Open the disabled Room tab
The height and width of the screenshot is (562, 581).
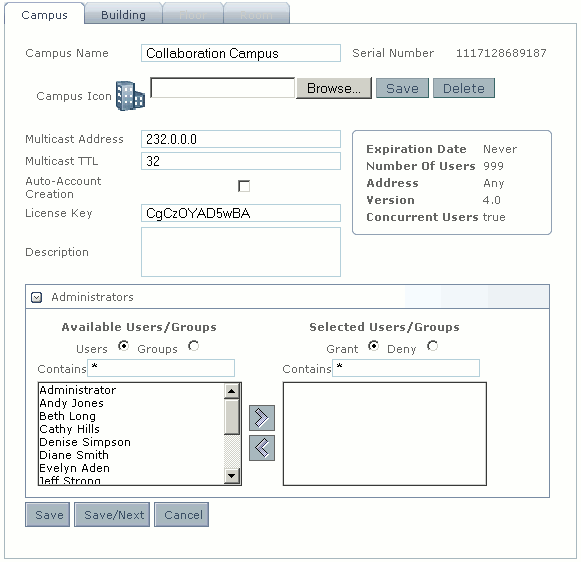(256, 14)
